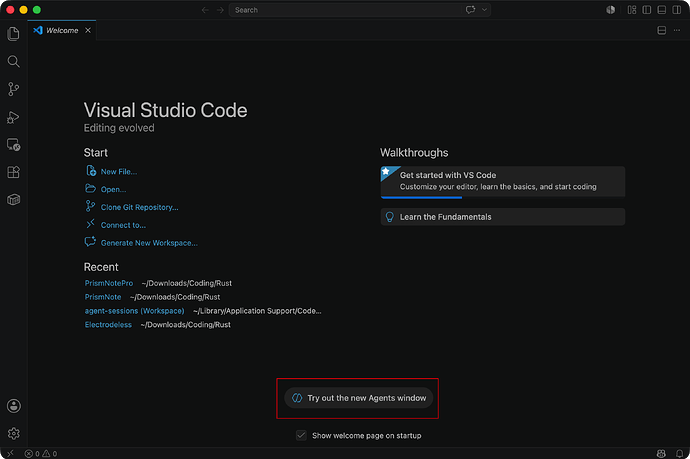The height and width of the screenshot is (459, 690).
Task: Open the Extensions view
Action: pos(14,172)
